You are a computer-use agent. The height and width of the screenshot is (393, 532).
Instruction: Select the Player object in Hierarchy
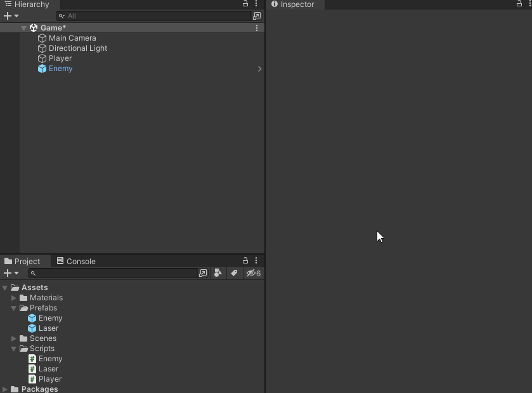point(61,58)
